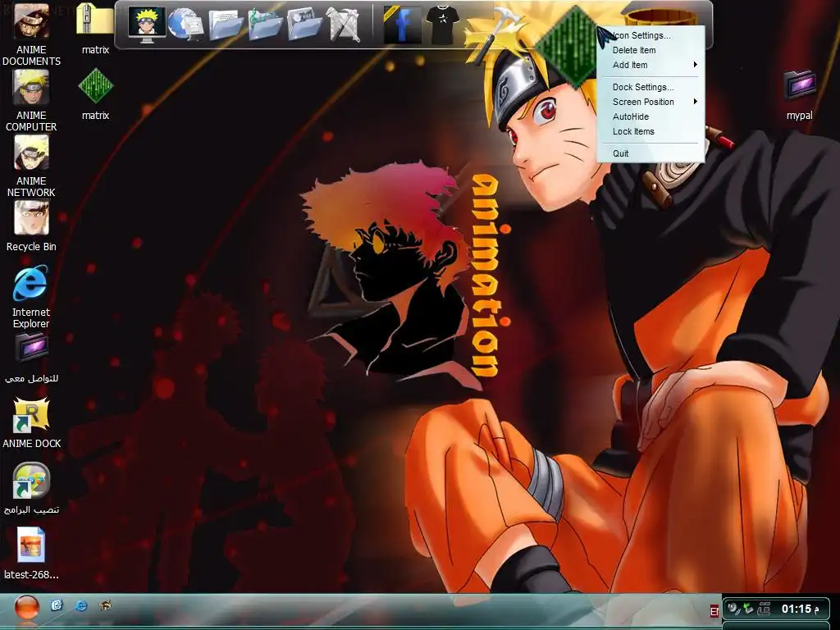
Task: Open the globe network icon in dock
Action: point(185,24)
